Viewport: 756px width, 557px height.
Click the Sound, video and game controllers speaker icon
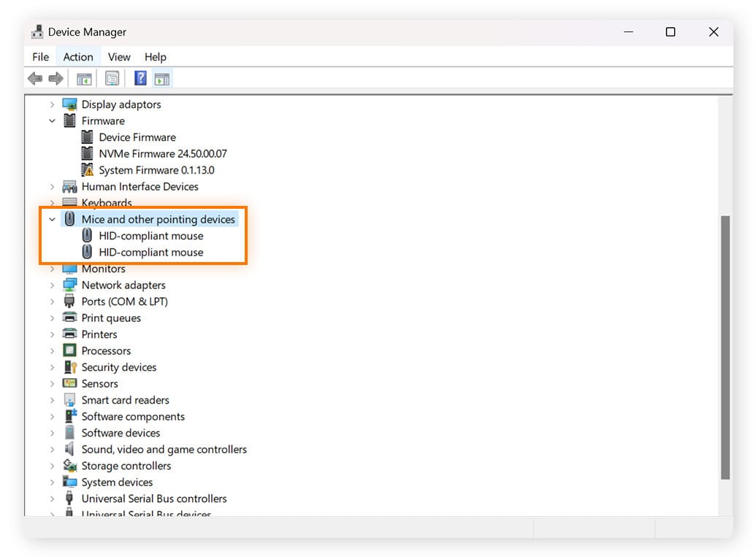[70, 450]
